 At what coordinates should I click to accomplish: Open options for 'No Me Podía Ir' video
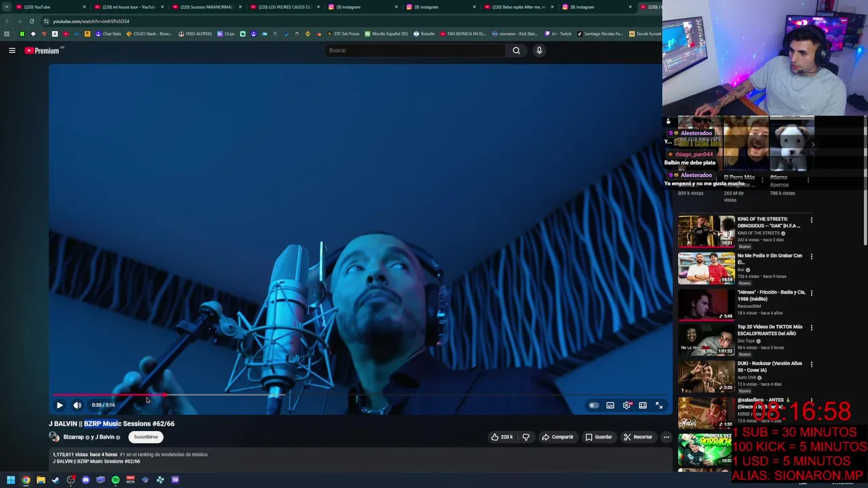pos(811,256)
